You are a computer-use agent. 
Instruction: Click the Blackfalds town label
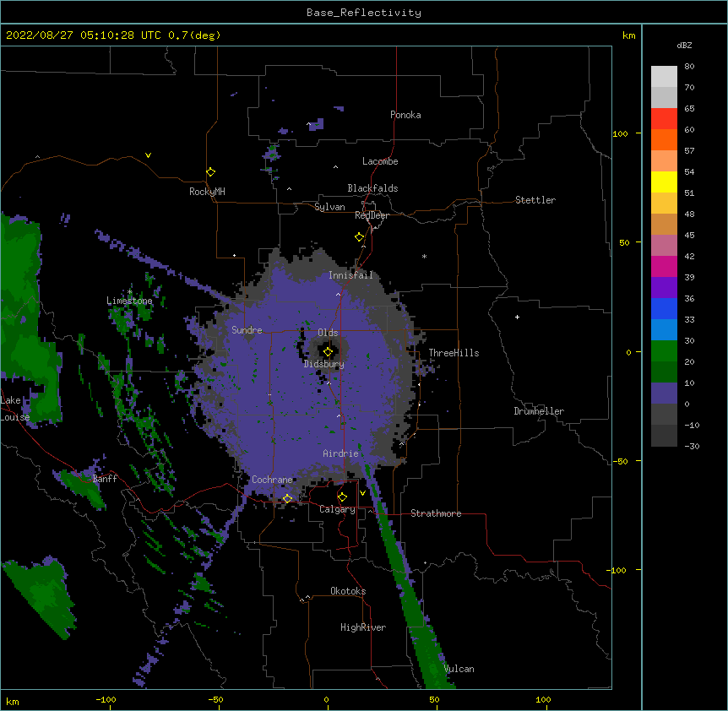point(372,188)
